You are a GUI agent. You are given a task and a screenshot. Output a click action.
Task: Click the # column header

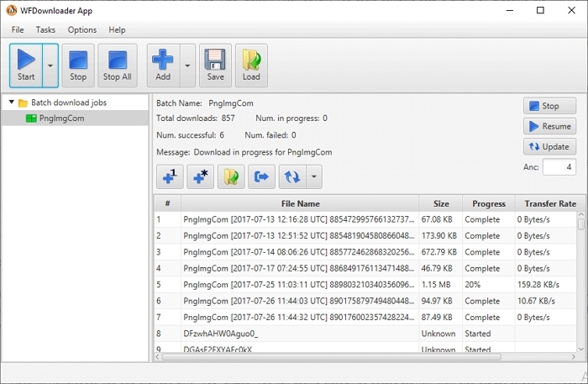coord(168,203)
